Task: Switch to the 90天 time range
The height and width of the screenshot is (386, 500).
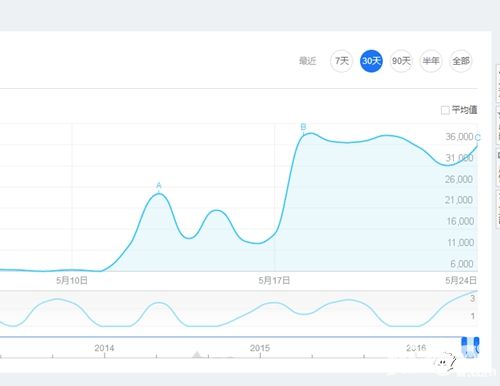Action: coord(401,61)
